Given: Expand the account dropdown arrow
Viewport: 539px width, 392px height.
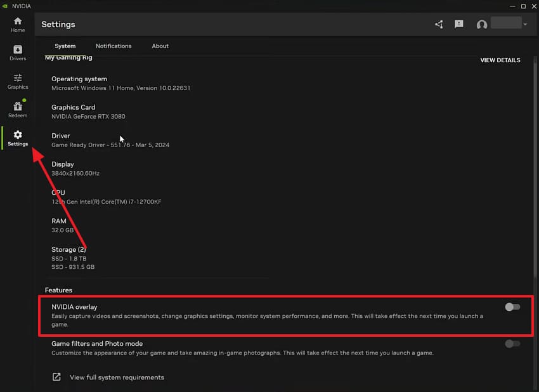Looking at the screenshot, I should point(525,24).
